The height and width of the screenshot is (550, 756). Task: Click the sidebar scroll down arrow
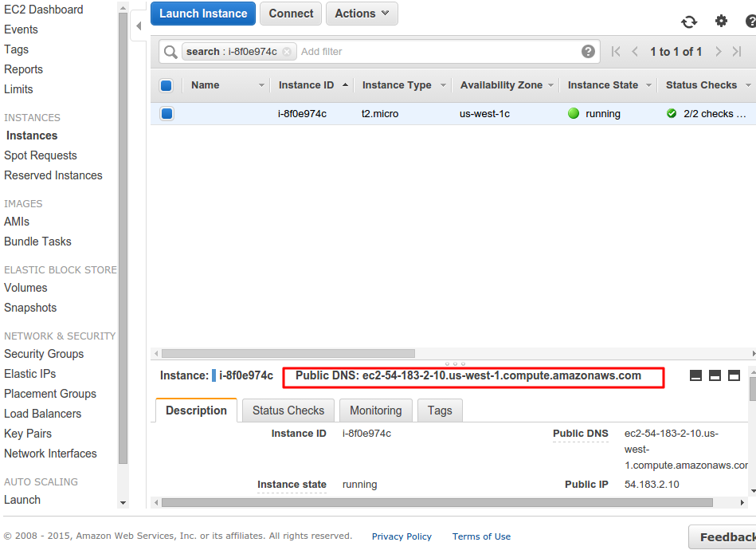point(123,503)
